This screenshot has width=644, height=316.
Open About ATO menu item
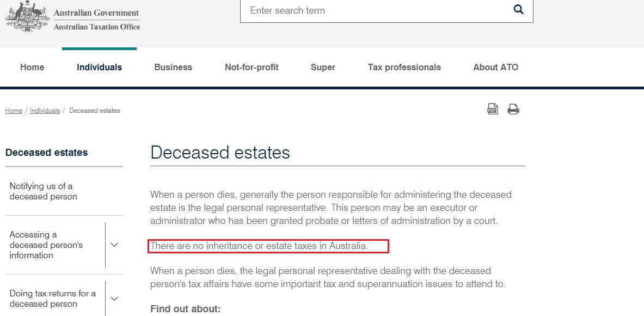(496, 68)
